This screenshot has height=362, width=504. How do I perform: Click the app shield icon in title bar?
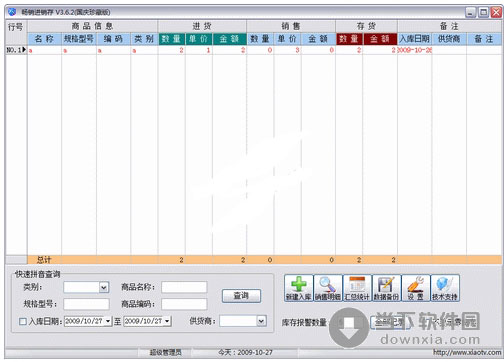tap(12, 12)
